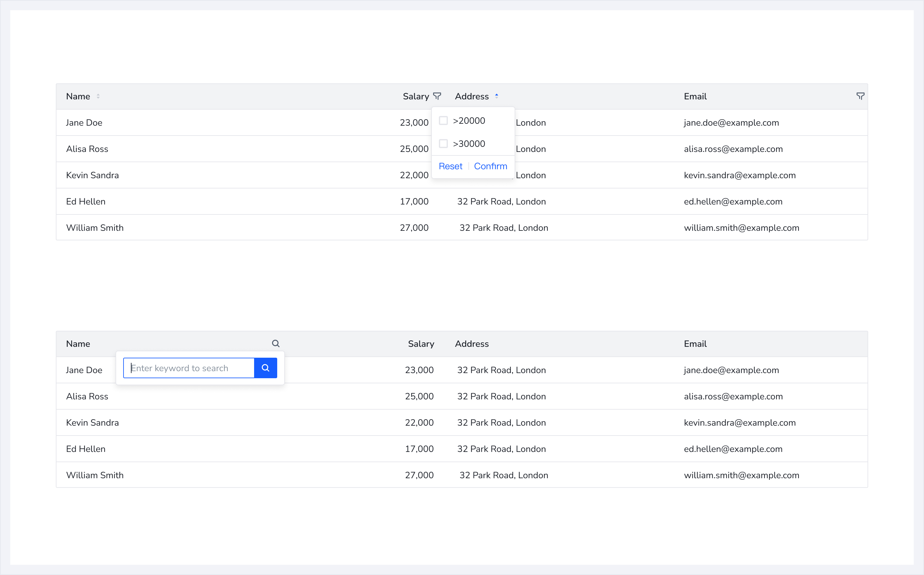Confirm the salary filter selection
Image resolution: width=924 pixels, height=575 pixels.
(x=490, y=166)
